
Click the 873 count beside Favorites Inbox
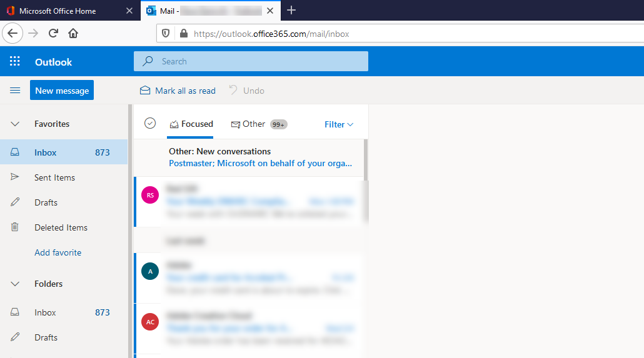(103, 152)
